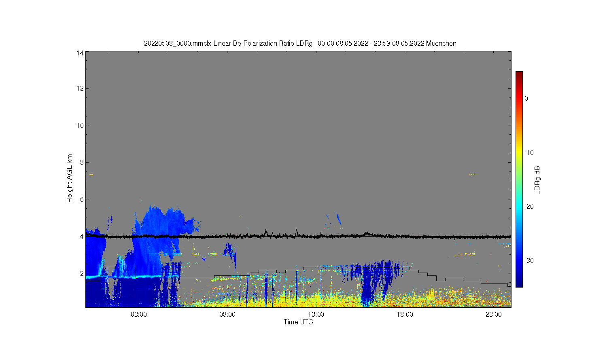Click the yellow band of the colorbar
This screenshot has width=607, height=364.
click(519, 152)
